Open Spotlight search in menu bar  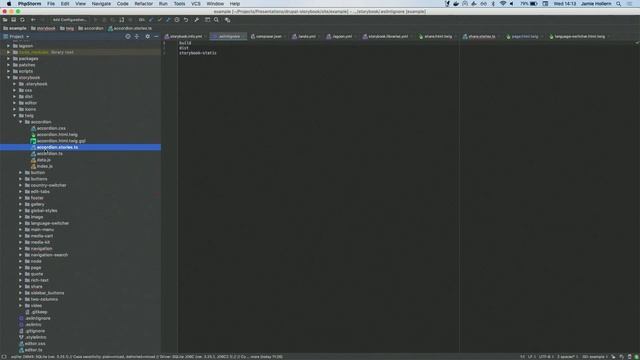tap(619, 4)
